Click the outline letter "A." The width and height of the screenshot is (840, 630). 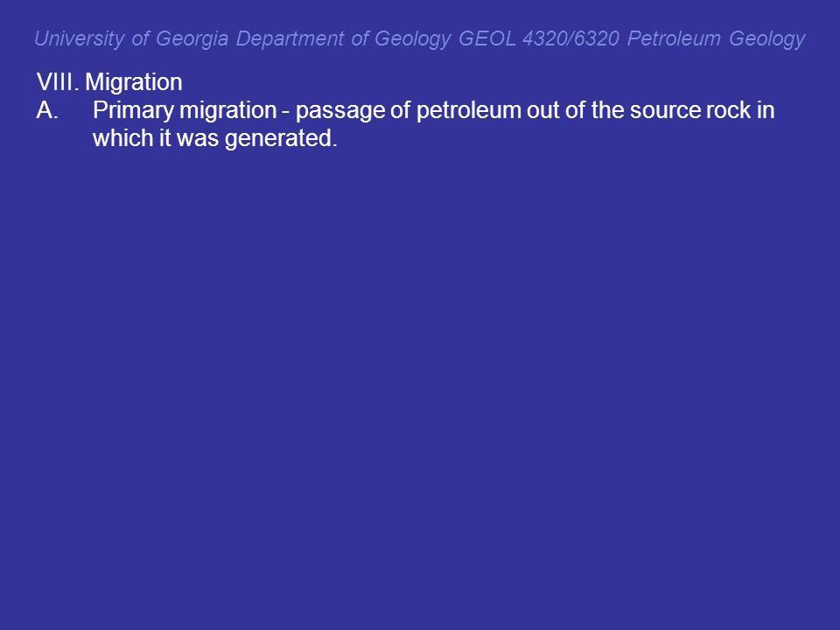click(47, 110)
